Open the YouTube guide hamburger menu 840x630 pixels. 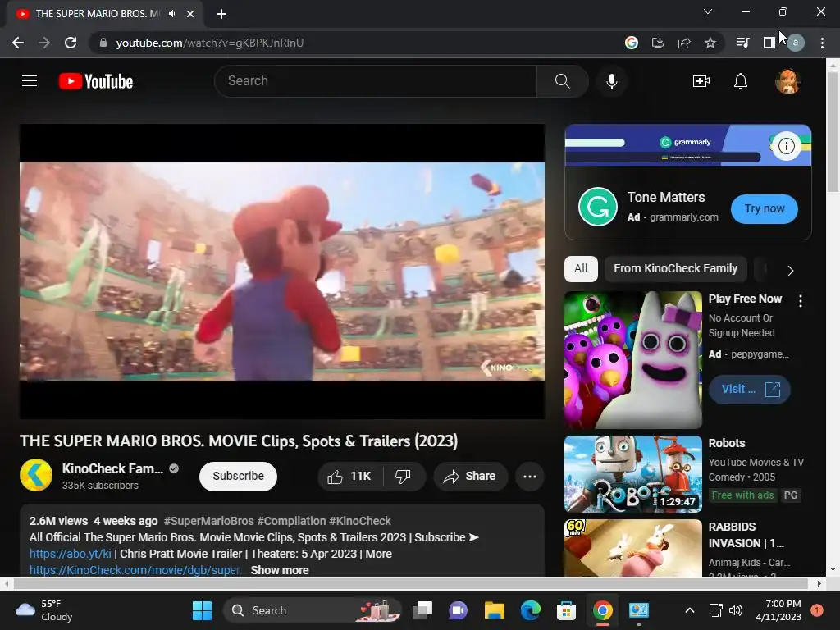(30, 81)
